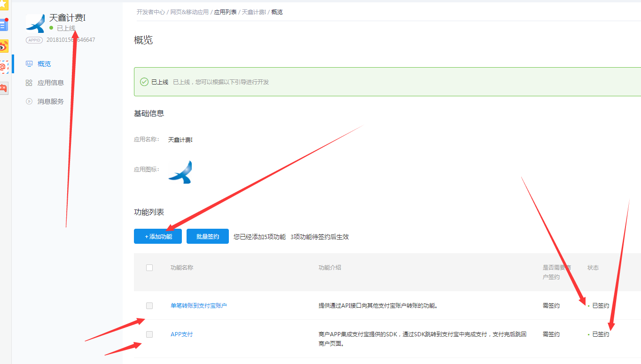Open 消息服务 in the sidebar menu
The image size is (641, 364).
point(51,101)
